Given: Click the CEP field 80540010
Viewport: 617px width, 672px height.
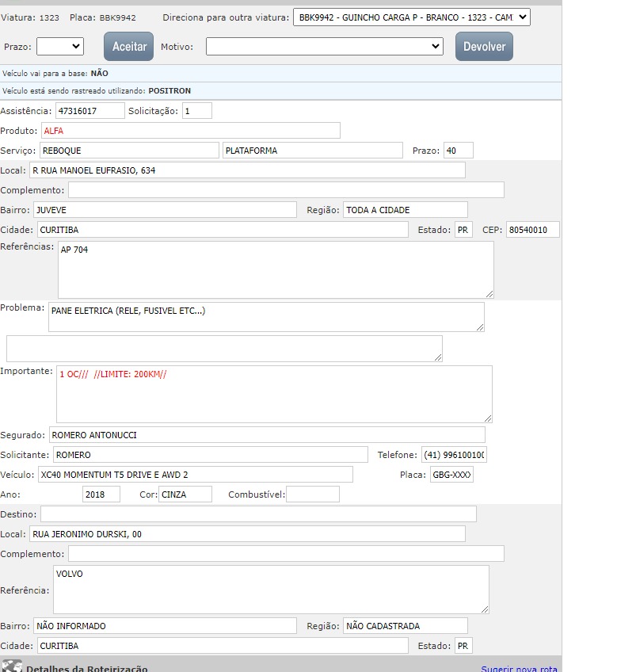Looking at the screenshot, I should point(533,230).
